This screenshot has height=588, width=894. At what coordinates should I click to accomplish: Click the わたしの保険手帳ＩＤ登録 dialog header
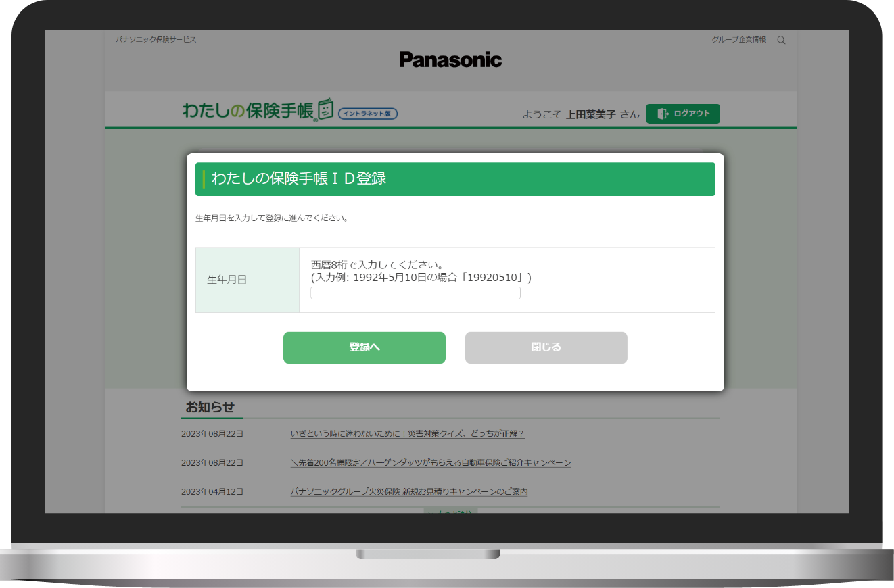point(454,179)
